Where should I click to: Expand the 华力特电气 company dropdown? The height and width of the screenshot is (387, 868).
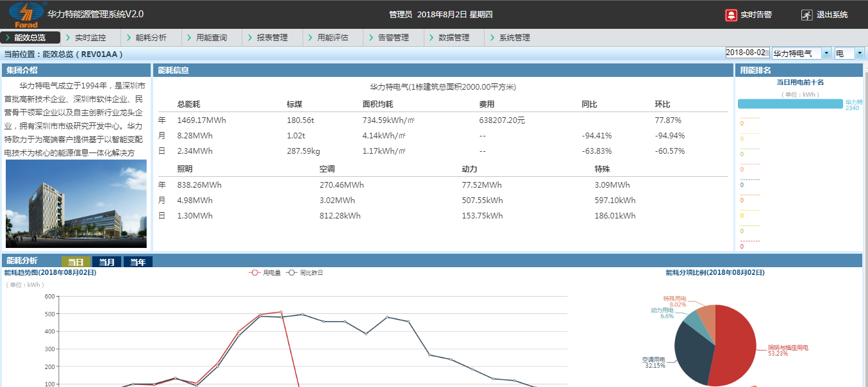[x=826, y=53]
